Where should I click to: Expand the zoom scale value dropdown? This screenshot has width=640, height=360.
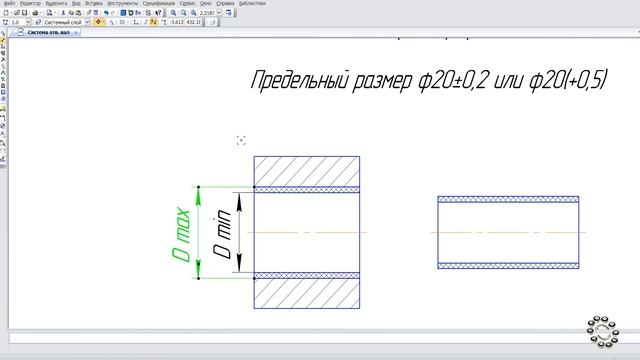point(219,13)
